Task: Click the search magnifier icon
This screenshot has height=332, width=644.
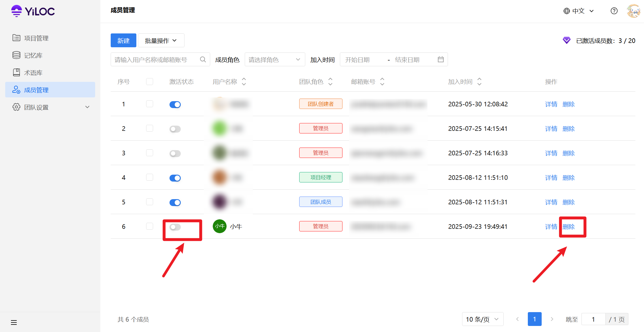Action: (203, 59)
